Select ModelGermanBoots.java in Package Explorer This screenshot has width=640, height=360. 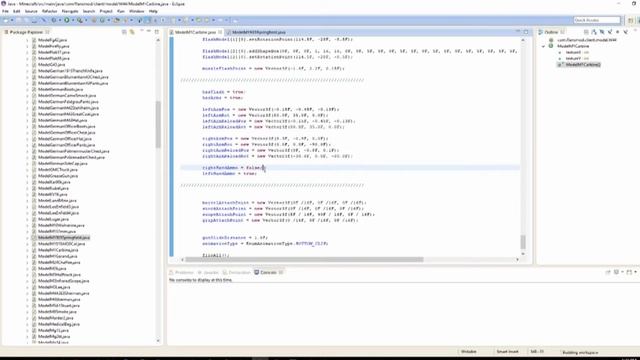click(60, 89)
